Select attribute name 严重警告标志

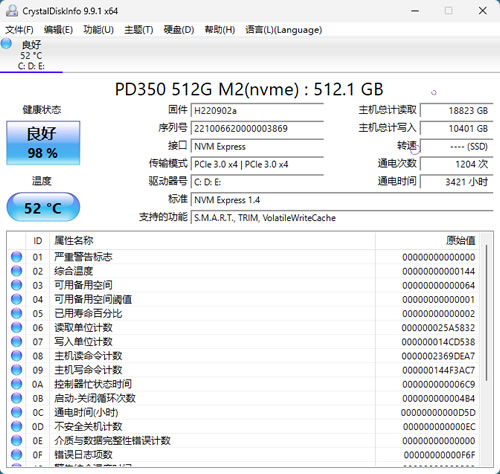tap(83, 257)
